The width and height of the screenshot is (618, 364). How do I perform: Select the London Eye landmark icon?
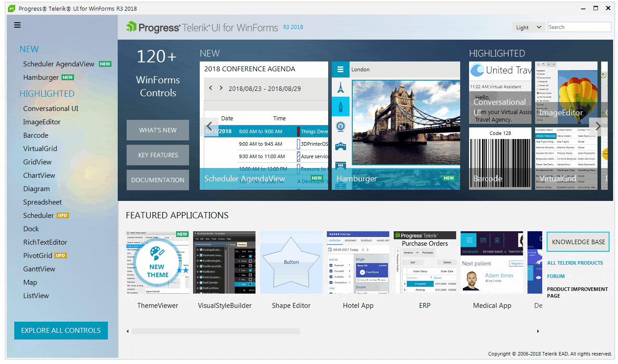coord(340,127)
